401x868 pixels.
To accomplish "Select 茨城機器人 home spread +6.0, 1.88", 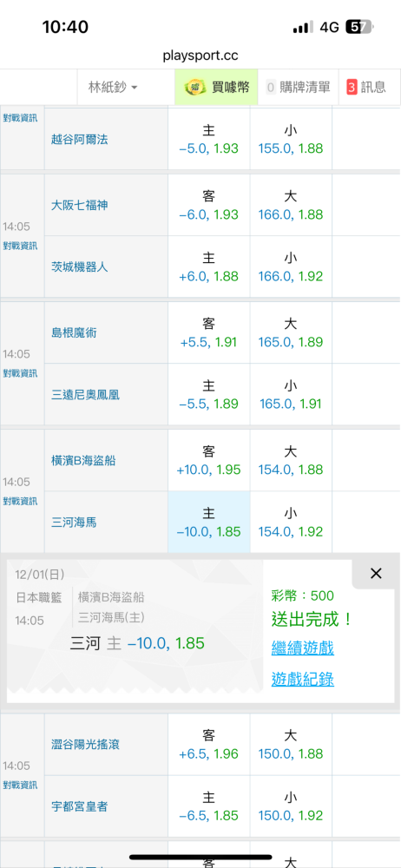I will (209, 266).
